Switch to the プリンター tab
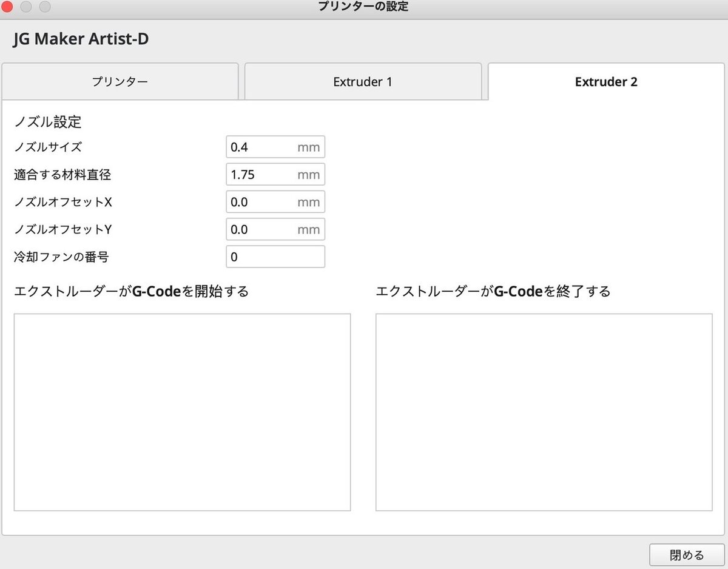 (x=120, y=81)
